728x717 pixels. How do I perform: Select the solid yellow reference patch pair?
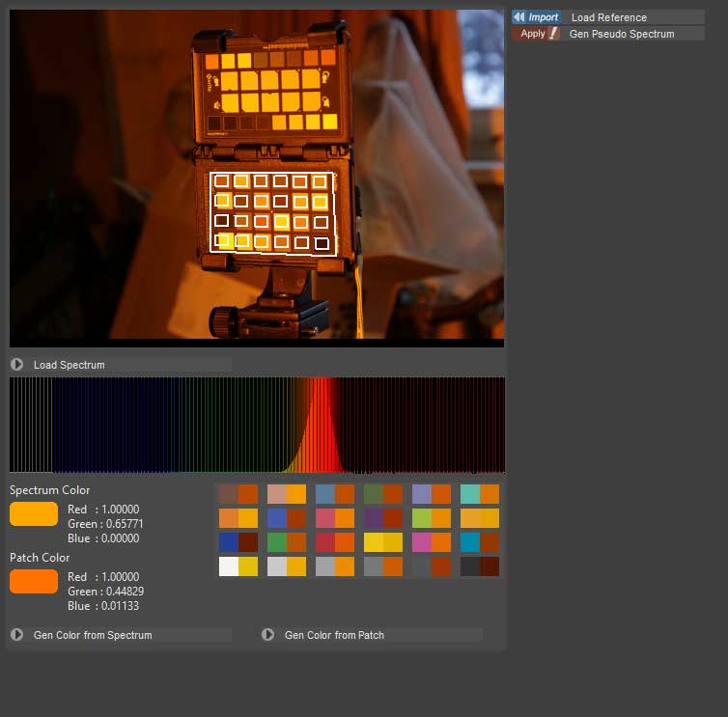tap(383, 542)
